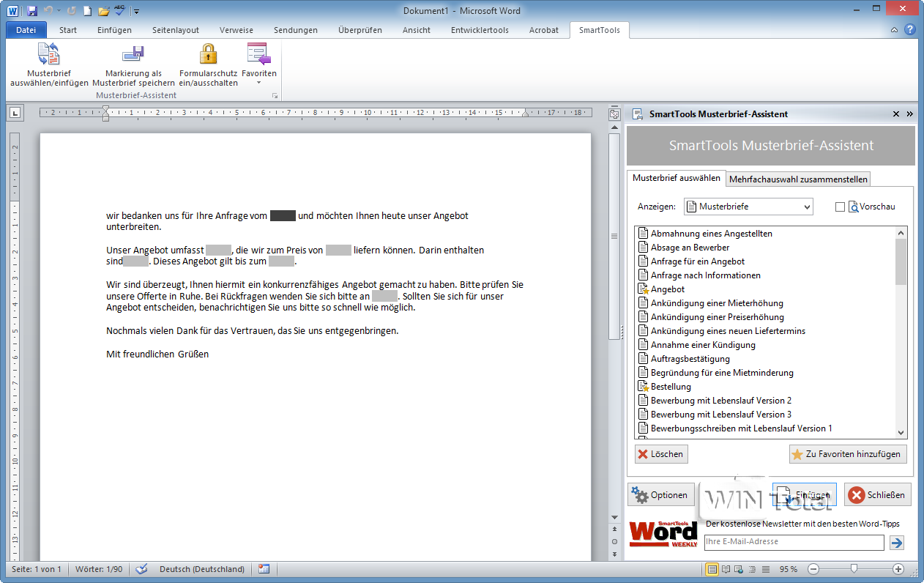Screen dimensions: 924x583
Task: Click the zoom out minus button
Action: tap(813, 569)
